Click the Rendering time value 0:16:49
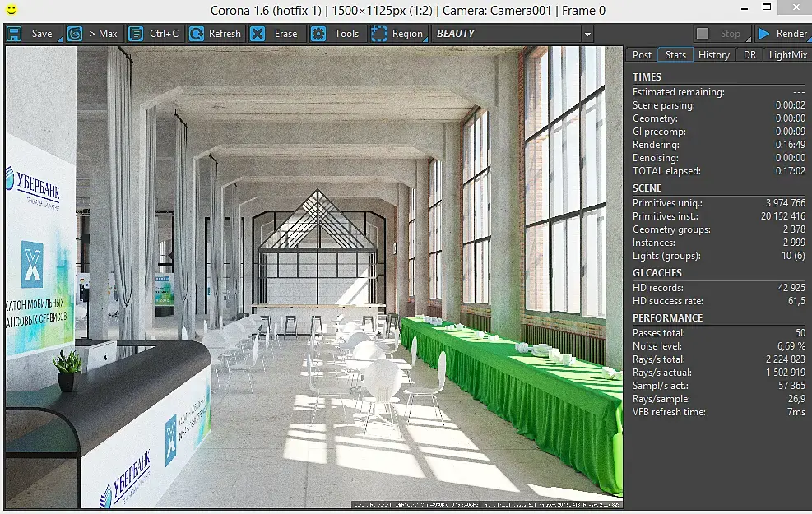 (x=790, y=145)
